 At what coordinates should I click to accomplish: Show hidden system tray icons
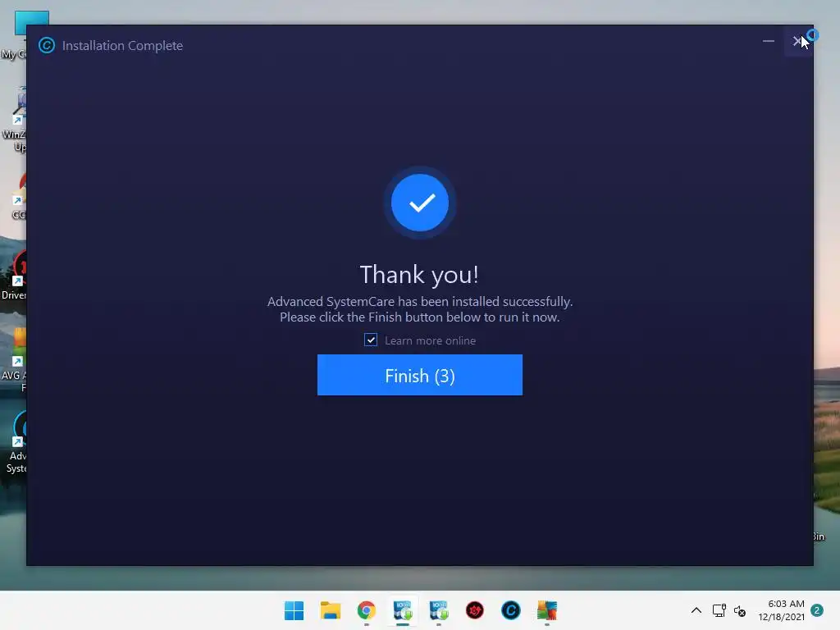(696, 610)
